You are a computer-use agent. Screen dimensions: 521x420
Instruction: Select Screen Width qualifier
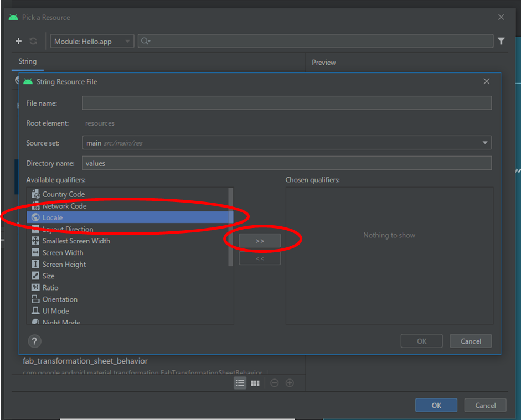(x=127, y=253)
